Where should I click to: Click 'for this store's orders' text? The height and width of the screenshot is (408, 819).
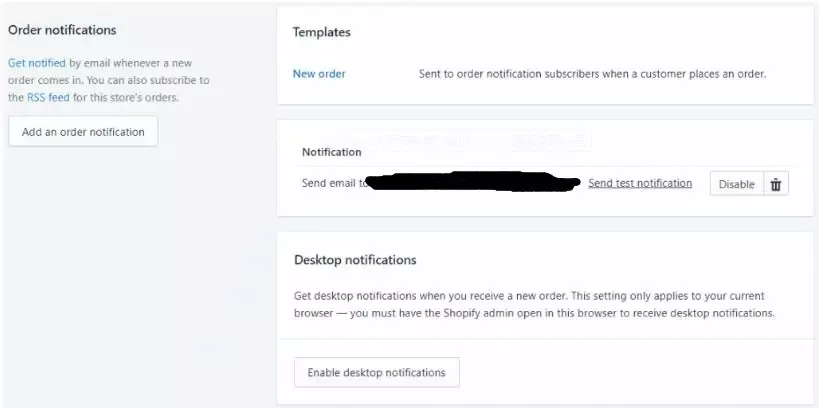point(126,97)
